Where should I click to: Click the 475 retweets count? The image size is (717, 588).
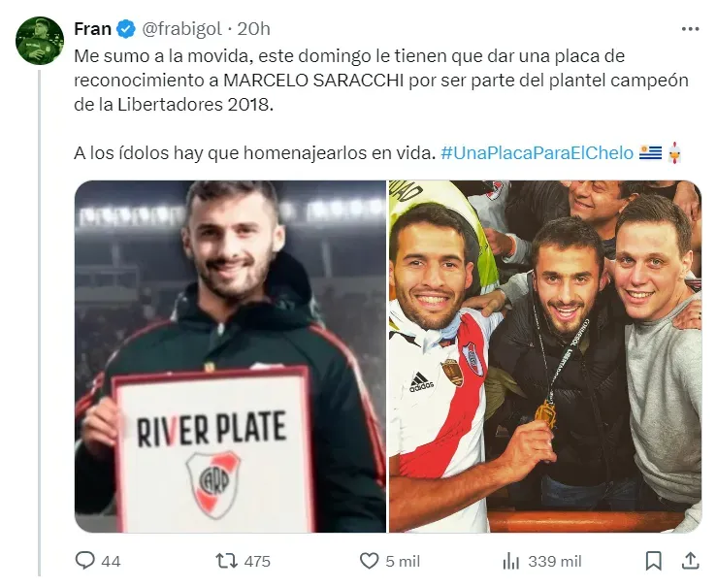click(x=257, y=562)
